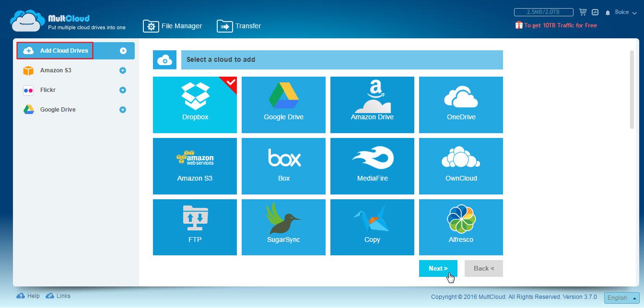The height and width of the screenshot is (308, 644).
Task: Expand the Flickr sidebar arrow
Action: [123, 90]
